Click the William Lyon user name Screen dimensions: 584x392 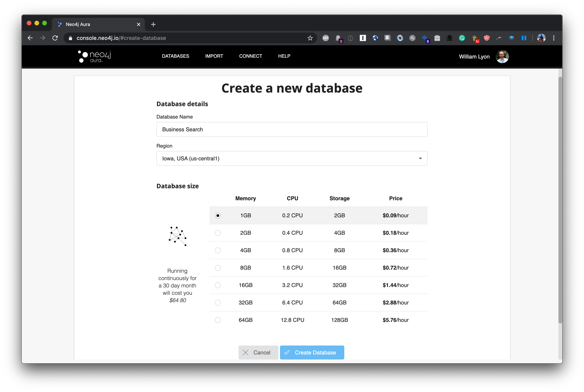pyautogui.click(x=474, y=57)
